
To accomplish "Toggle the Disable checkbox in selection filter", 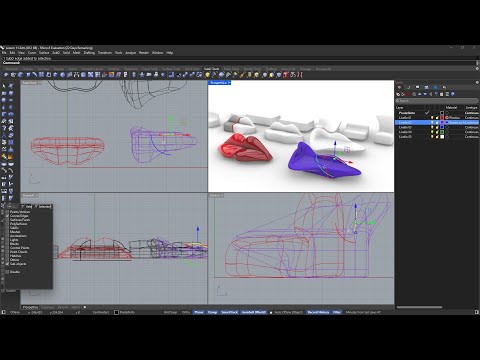I will pos(7,272).
